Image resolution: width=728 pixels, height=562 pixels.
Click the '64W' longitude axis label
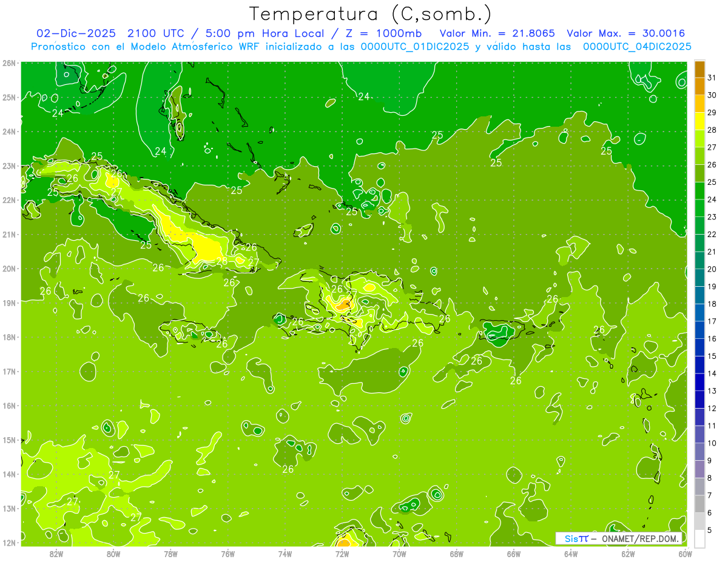pos(571,553)
